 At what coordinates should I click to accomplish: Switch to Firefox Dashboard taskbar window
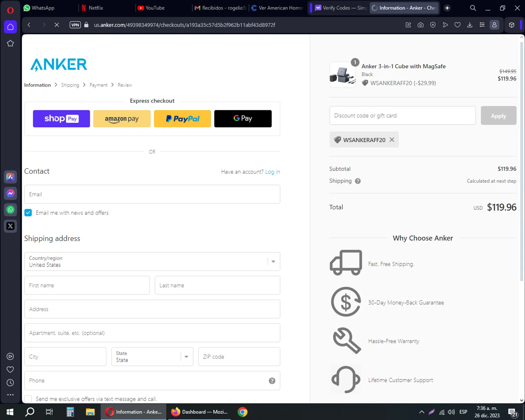click(199, 412)
